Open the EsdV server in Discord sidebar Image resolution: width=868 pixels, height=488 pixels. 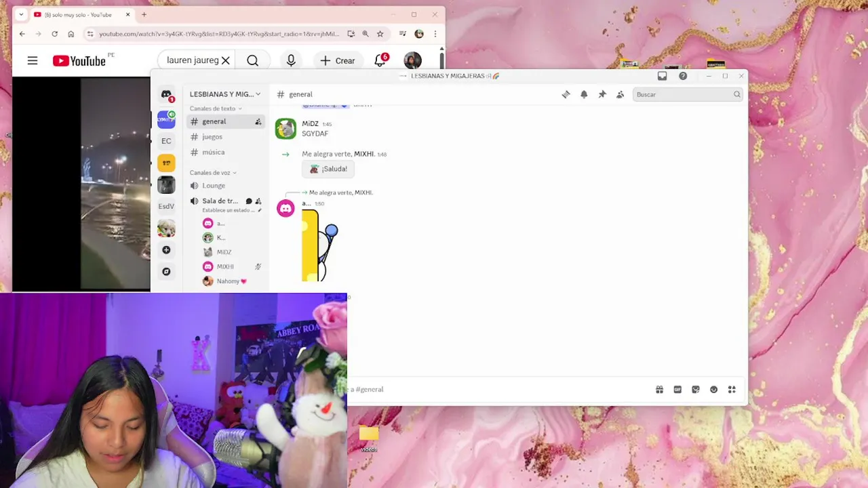(166, 206)
